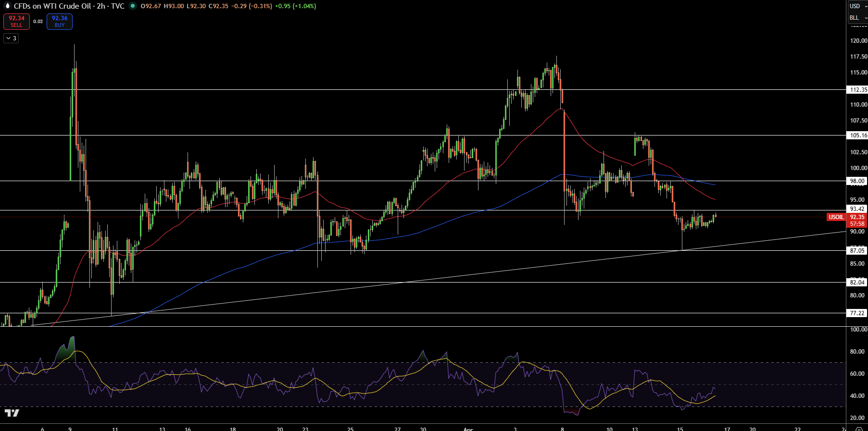Click the TradingView logo
Screen dimensions: 868x431
pyautogui.click(x=12, y=413)
